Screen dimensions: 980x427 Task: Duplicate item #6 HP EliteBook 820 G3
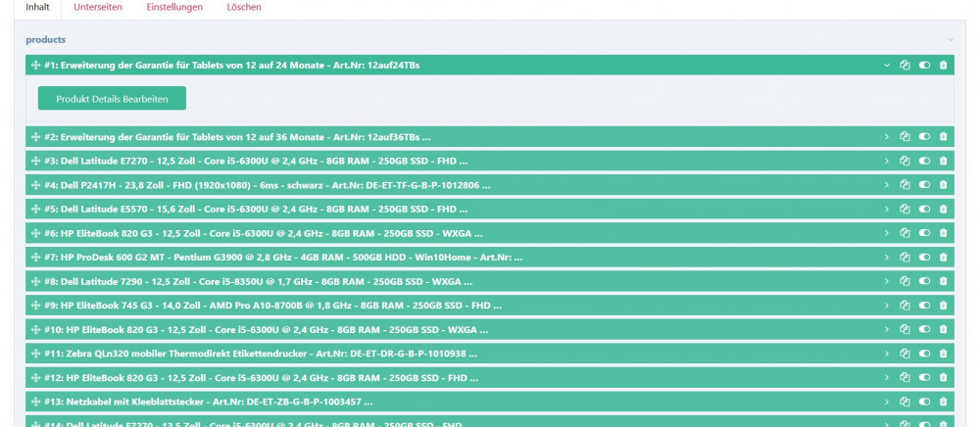905,233
